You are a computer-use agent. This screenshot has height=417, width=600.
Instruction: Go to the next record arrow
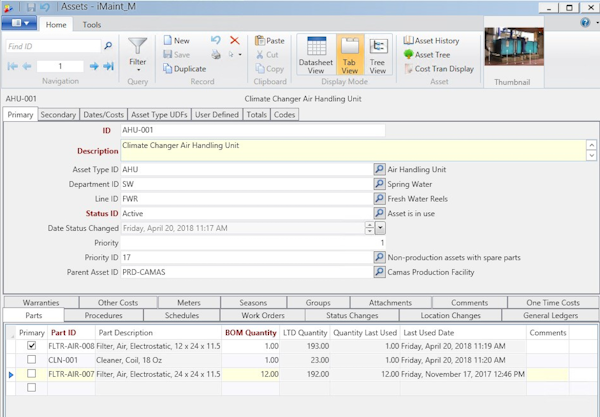(x=94, y=66)
